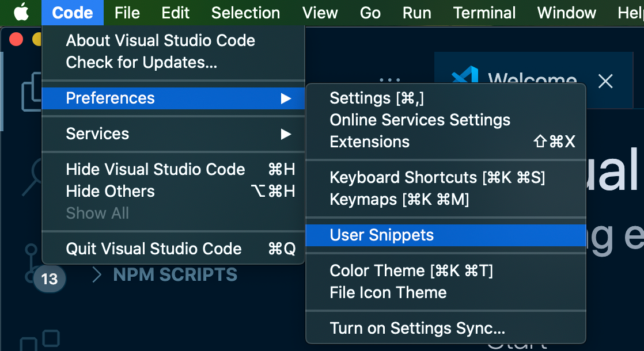Click the Code menu in menu bar
This screenshot has width=644, height=351.
tap(72, 13)
